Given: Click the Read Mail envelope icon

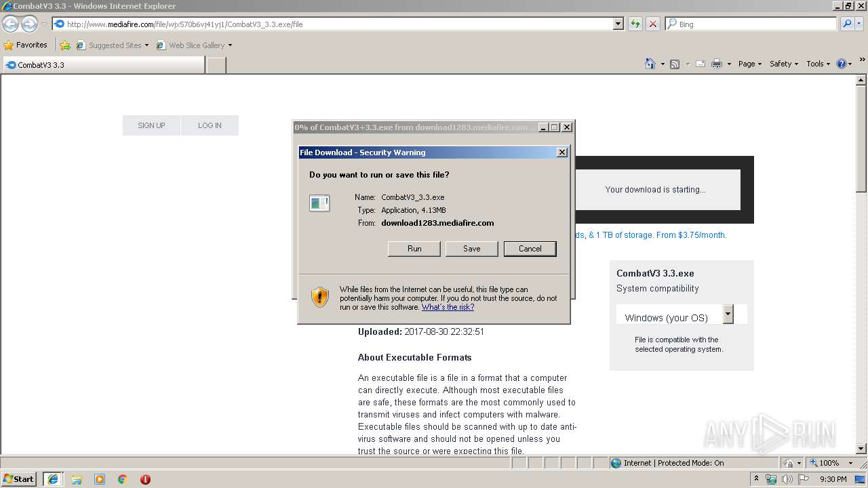Looking at the screenshot, I should pyautogui.click(x=700, y=64).
